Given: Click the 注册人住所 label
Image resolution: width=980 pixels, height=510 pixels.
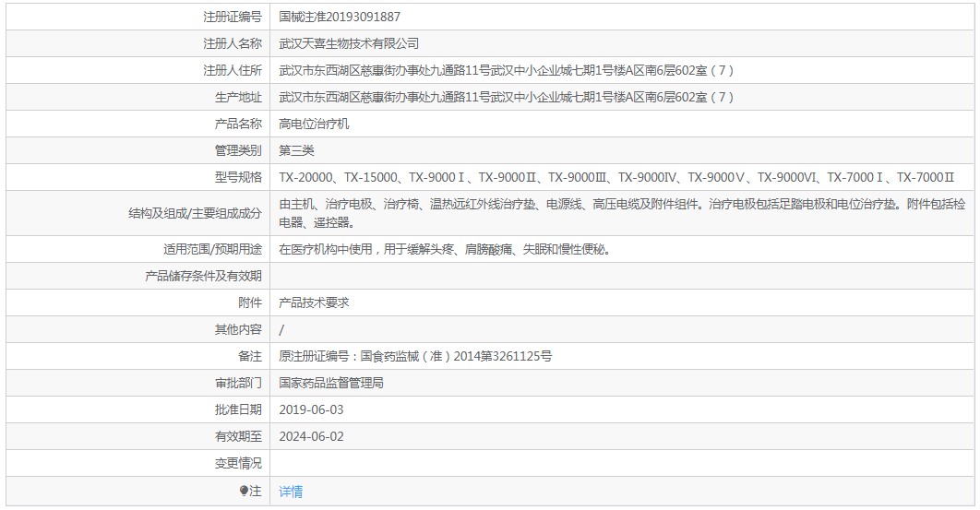Looking at the screenshot, I should (233, 71).
